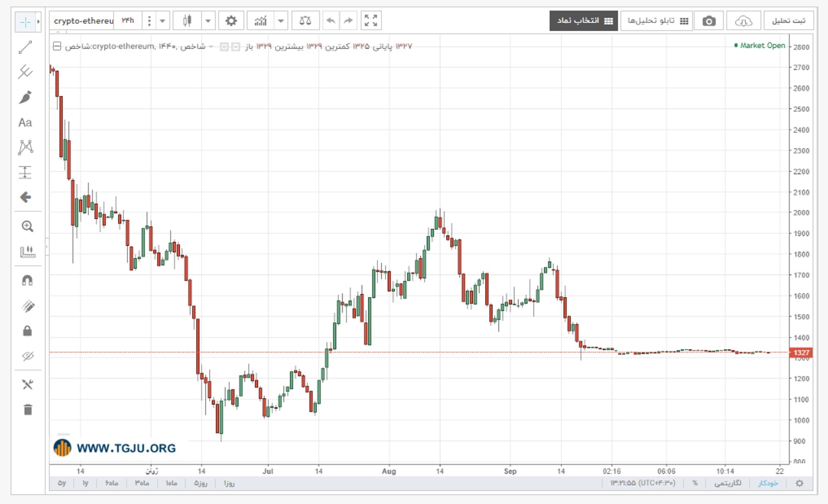This screenshot has width=828, height=504.
Task: Choose the pitchfork tool
Action: pos(25,72)
